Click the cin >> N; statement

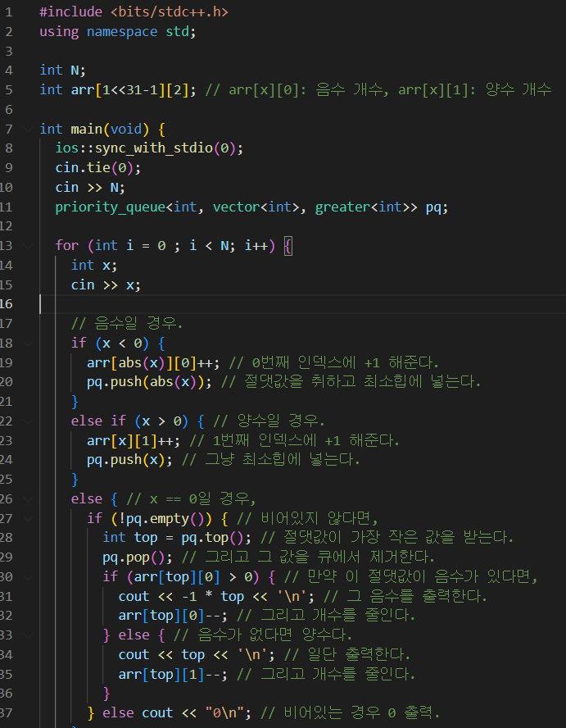(90, 187)
